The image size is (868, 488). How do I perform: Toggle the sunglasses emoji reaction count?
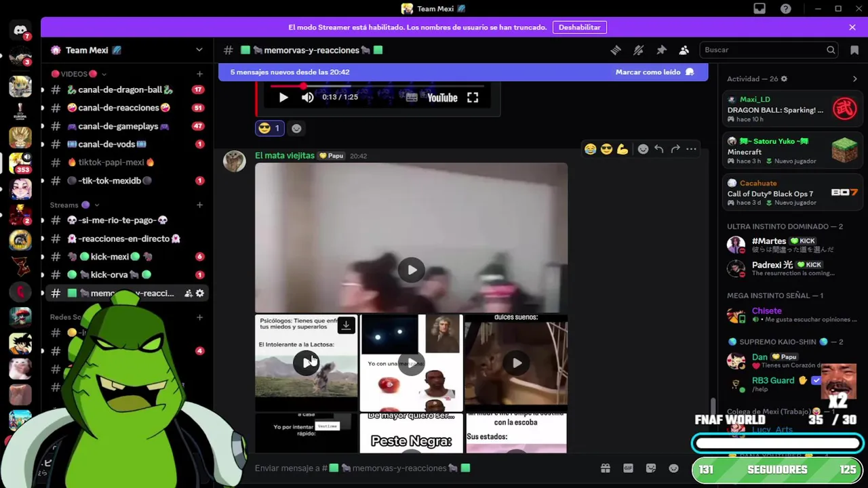269,128
